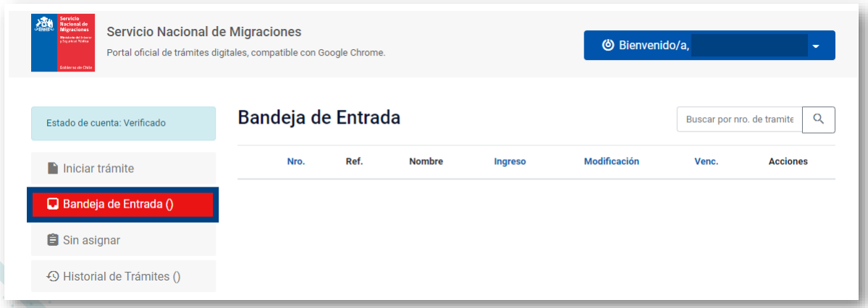
Task: Open Historial de Trámites ()
Action: coord(123,276)
